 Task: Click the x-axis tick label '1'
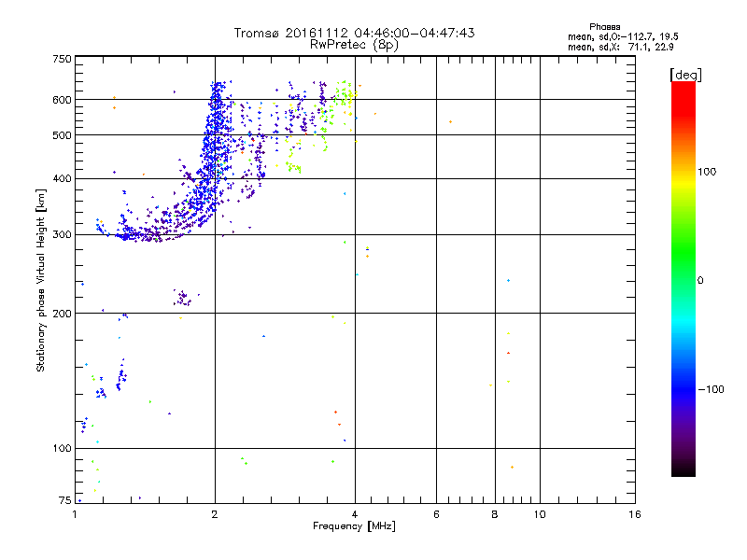(x=75, y=514)
